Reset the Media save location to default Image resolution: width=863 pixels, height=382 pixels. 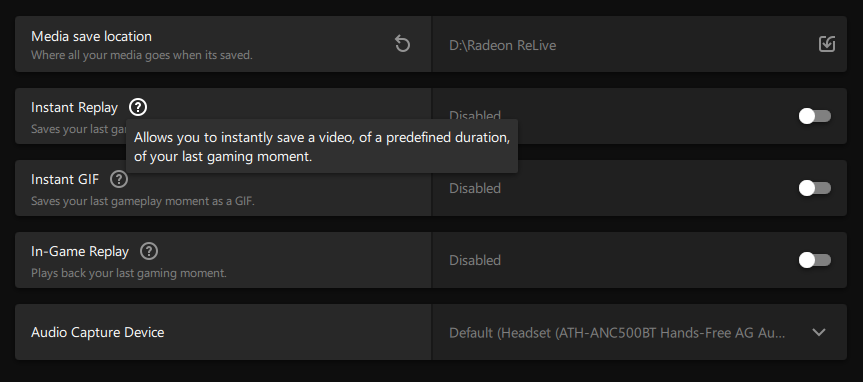(402, 44)
